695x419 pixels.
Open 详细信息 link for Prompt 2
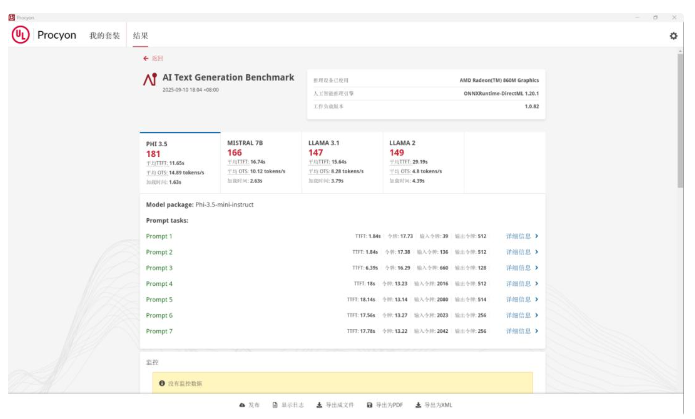click(522, 252)
